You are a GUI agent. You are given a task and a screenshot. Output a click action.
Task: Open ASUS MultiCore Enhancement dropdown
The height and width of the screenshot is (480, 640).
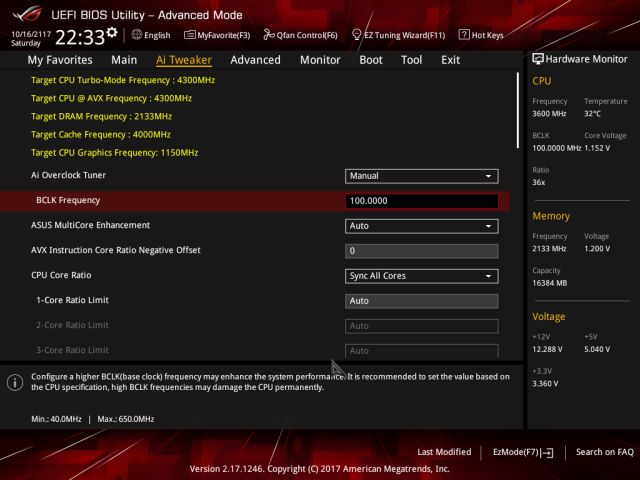(421, 226)
